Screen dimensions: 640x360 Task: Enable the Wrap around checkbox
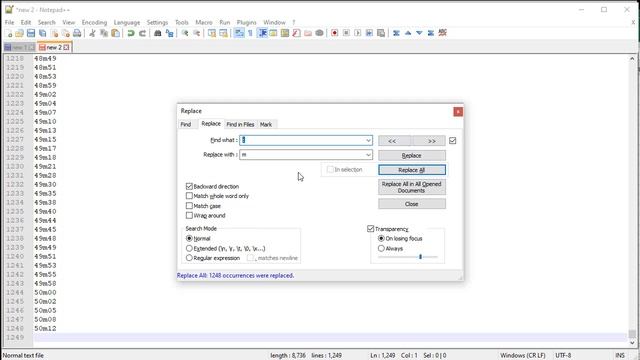point(189,216)
